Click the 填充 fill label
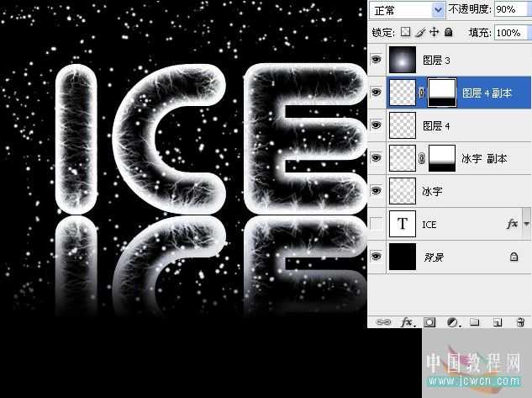Viewport: 532px width, 398px height. (480, 33)
